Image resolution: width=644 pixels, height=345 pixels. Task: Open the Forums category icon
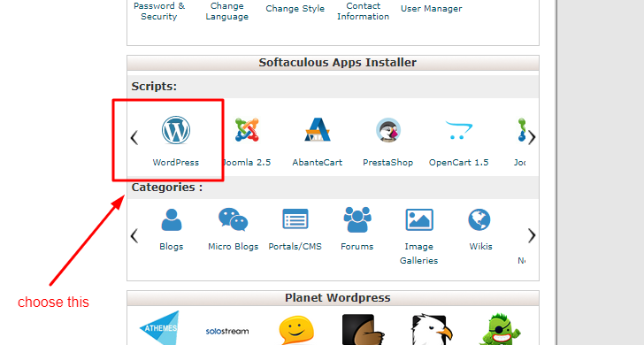coord(357,219)
